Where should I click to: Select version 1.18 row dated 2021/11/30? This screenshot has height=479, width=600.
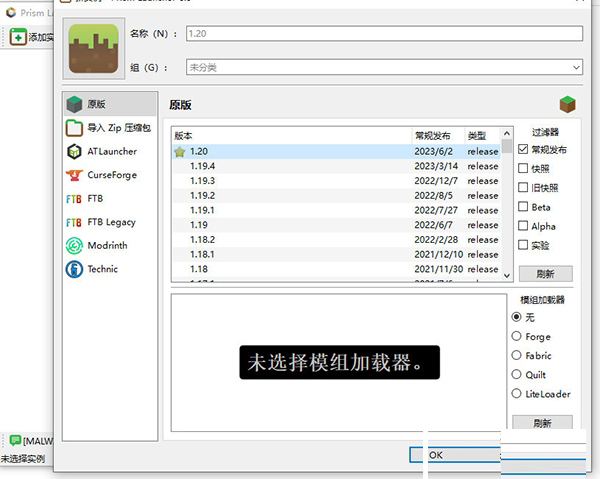click(x=336, y=269)
